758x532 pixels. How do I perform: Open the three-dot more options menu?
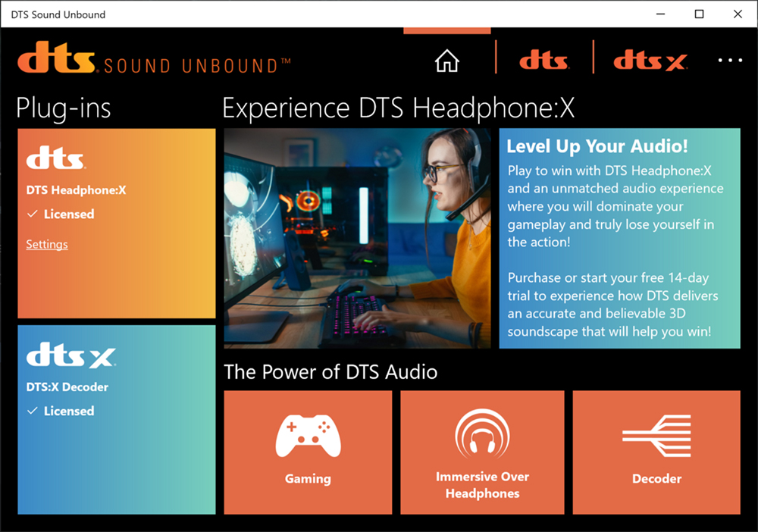coord(730,61)
